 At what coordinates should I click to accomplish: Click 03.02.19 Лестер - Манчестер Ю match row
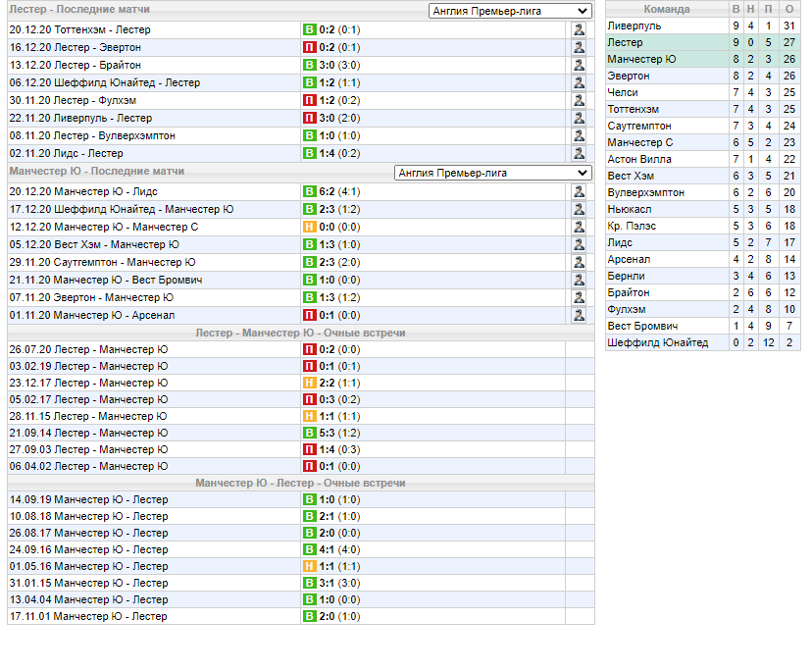pyautogui.click(x=301, y=366)
